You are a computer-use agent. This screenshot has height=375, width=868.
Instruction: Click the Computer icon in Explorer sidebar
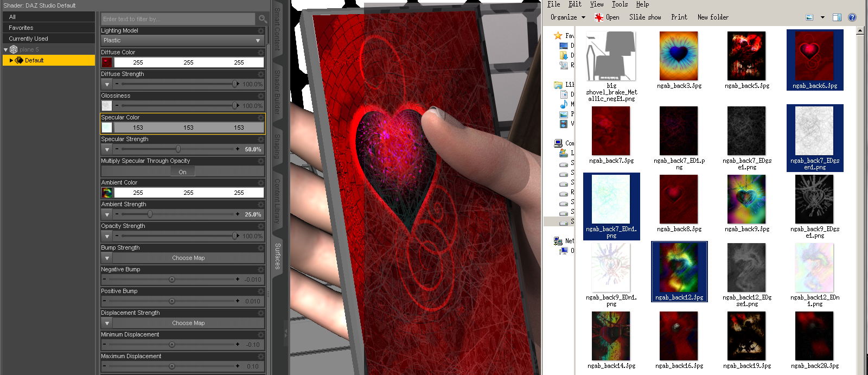coord(558,143)
